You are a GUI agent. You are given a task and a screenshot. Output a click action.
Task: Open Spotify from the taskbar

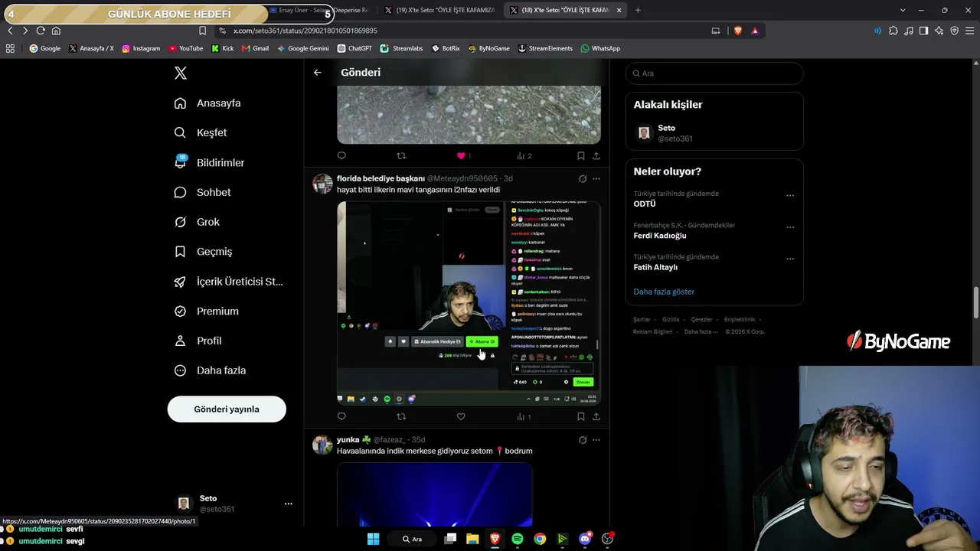click(518, 539)
